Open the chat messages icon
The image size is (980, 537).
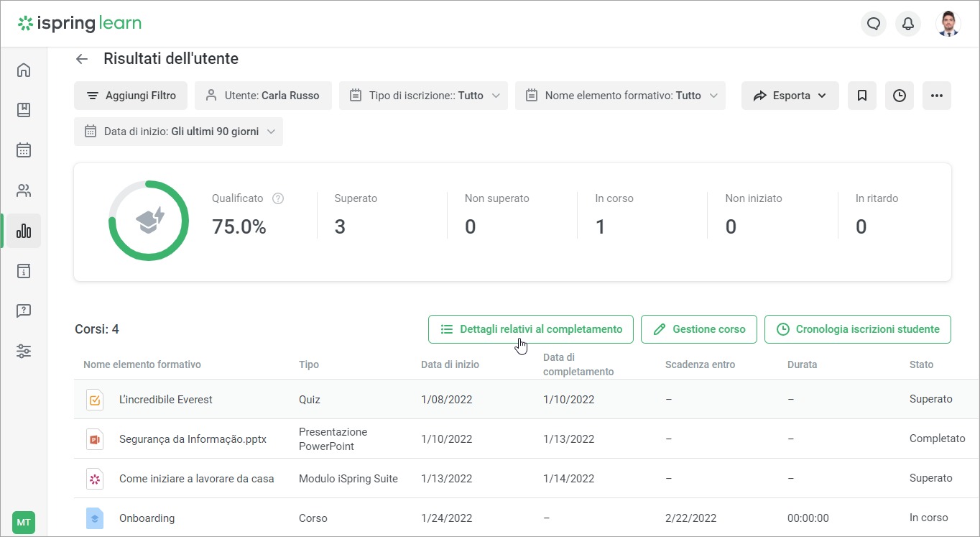pos(874,24)
